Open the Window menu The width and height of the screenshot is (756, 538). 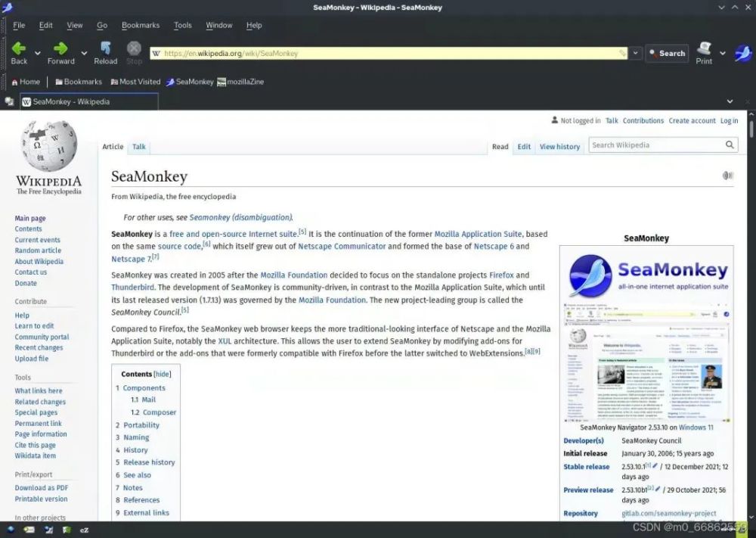(x=219, y=25)
